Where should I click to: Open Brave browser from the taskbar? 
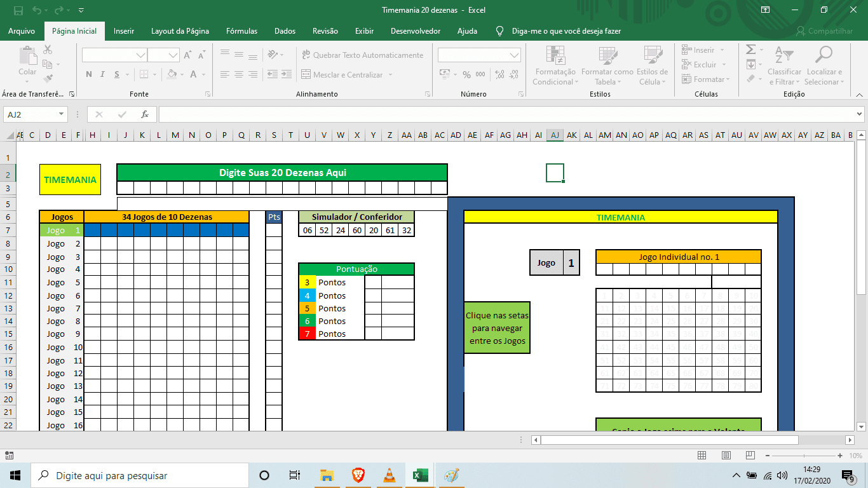coord(358,475)
